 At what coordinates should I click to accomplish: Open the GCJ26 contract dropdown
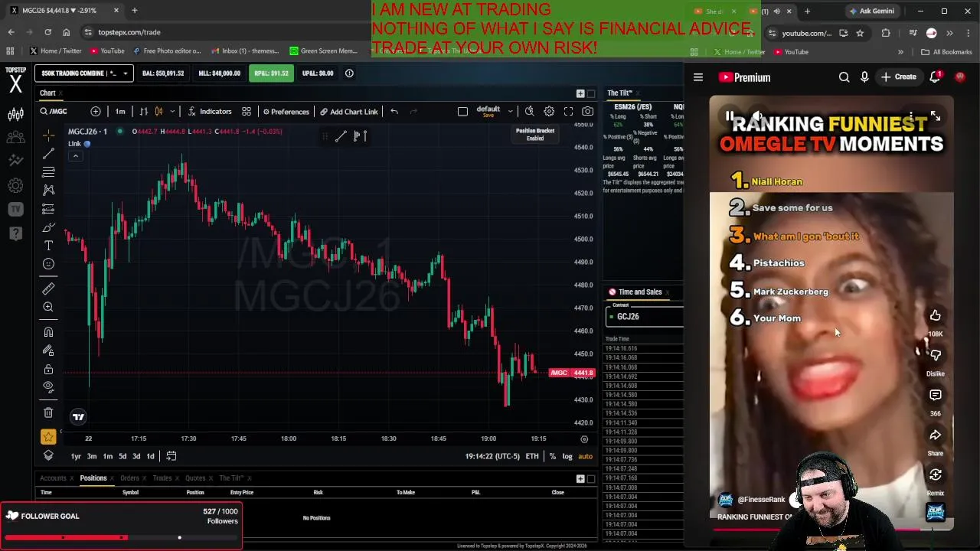(645, 317)
